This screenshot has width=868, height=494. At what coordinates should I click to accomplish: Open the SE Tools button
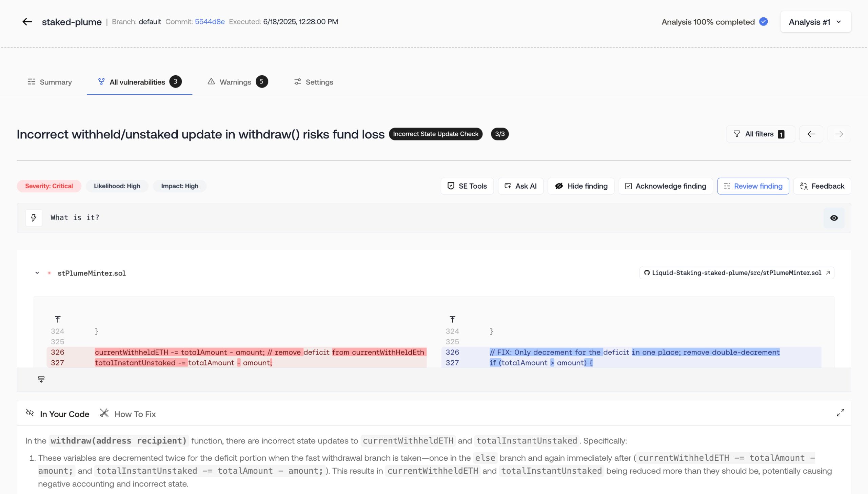tap(467, 186)
